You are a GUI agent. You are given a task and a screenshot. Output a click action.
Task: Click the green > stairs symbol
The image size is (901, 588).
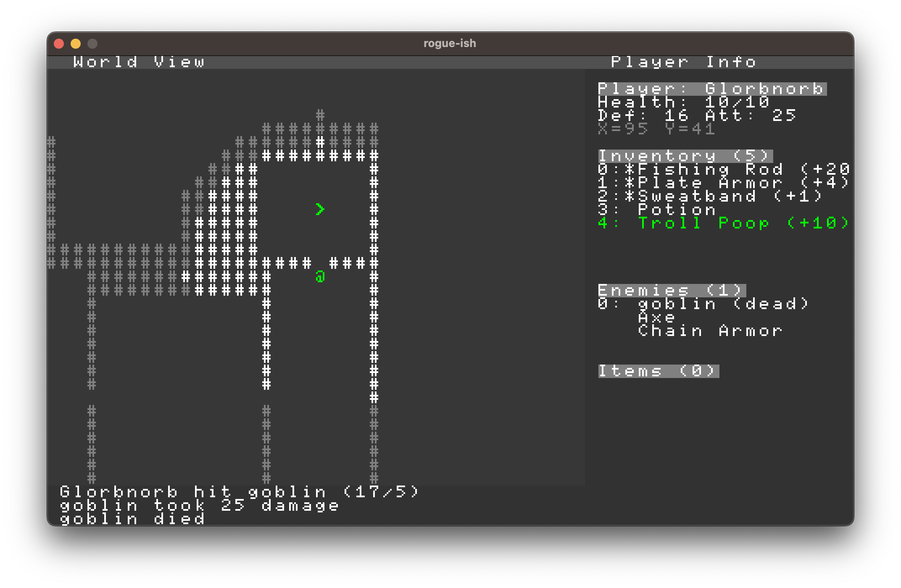tap(320, 209)
